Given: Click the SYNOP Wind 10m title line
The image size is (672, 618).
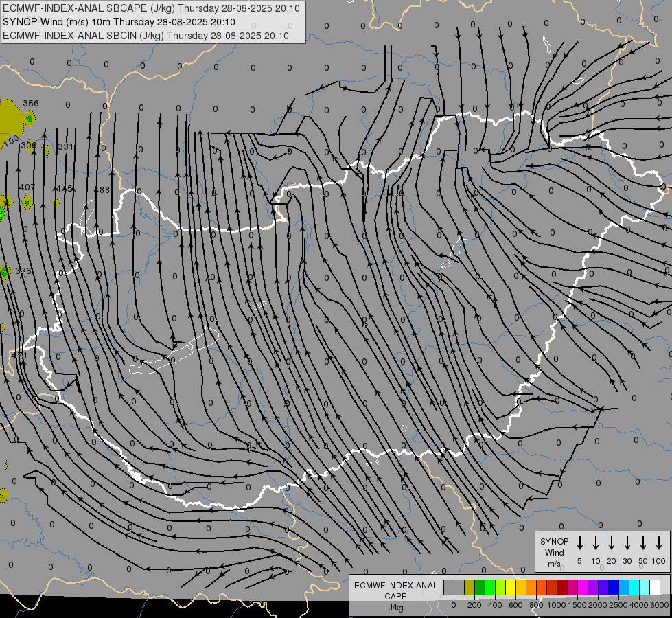Looking at the screenshot, I should click(119, 22).
